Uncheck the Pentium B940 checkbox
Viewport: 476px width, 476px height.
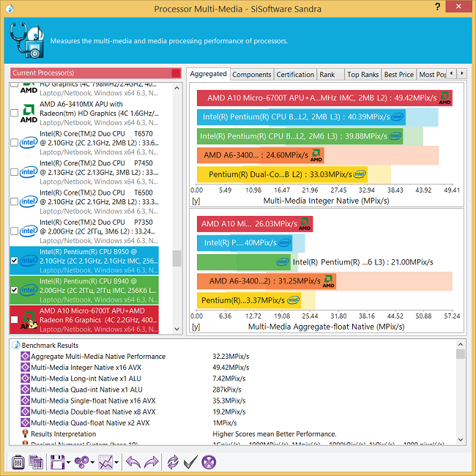click(14, 290)
